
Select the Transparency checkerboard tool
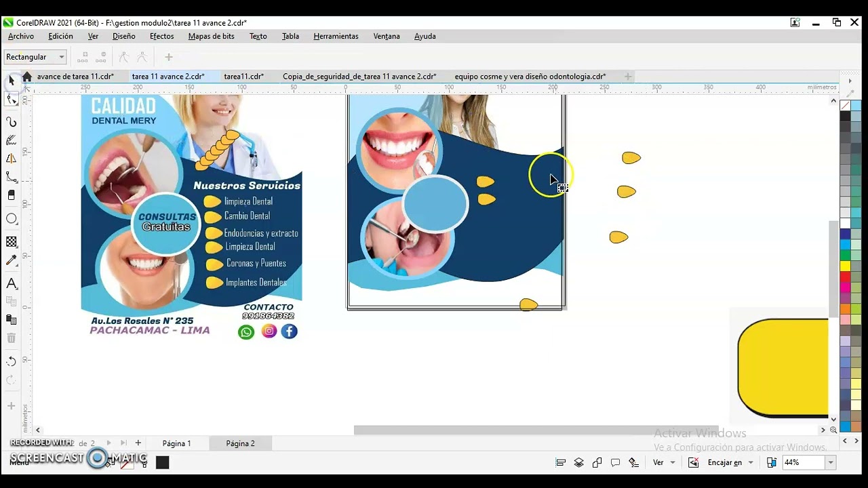11,241
